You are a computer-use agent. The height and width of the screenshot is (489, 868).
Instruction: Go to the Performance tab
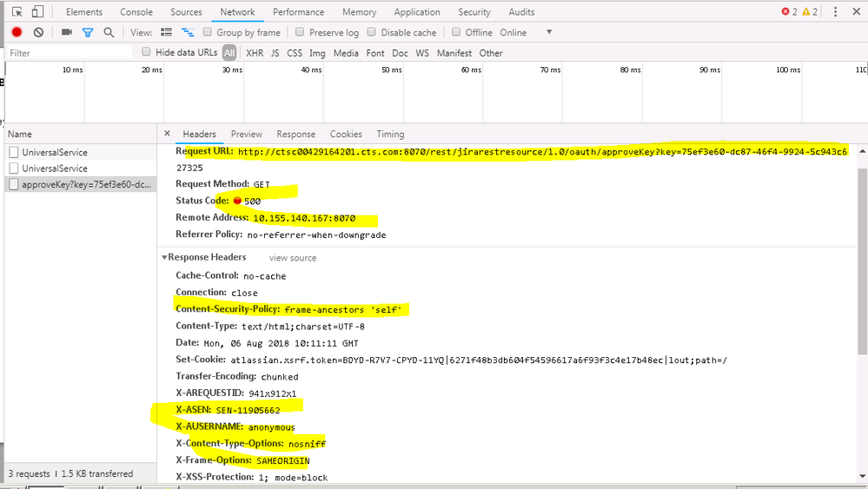pyautogui.click(x=298, y=11)
